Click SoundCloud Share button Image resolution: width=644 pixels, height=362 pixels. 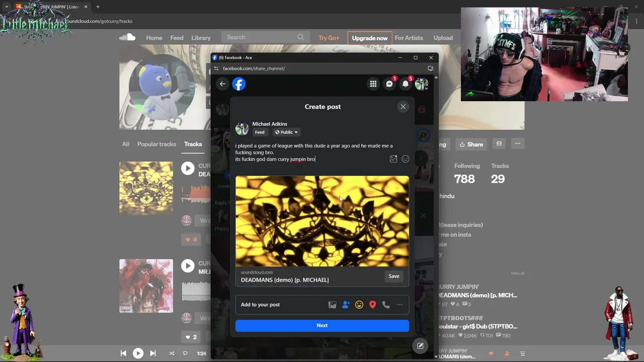[x=471, y=144]
